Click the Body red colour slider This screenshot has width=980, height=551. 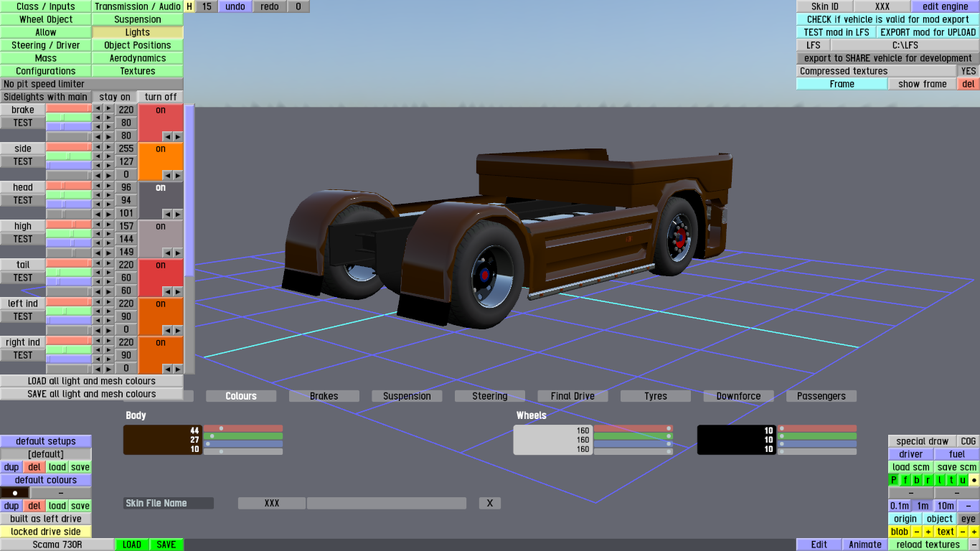tap(243, 428)
